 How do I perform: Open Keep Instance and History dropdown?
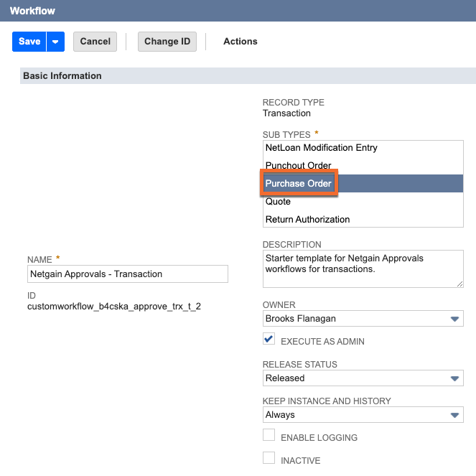[363, 415]
